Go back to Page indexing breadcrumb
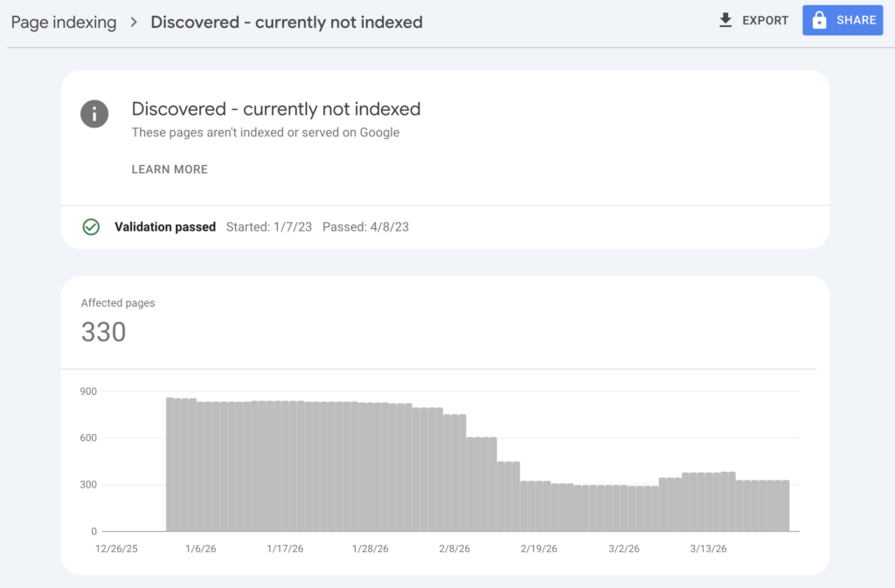This screenshot has width=895, height=588. [x=63, y=22]
